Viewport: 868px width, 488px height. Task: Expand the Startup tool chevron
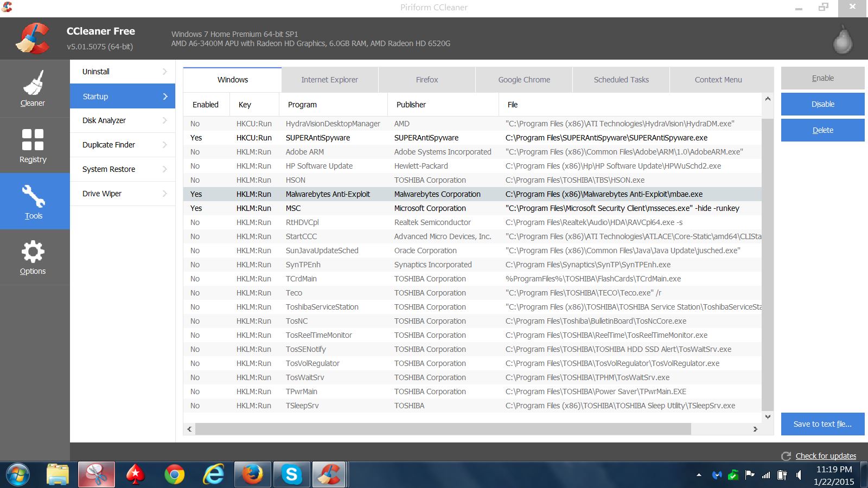tap(165, 97)
